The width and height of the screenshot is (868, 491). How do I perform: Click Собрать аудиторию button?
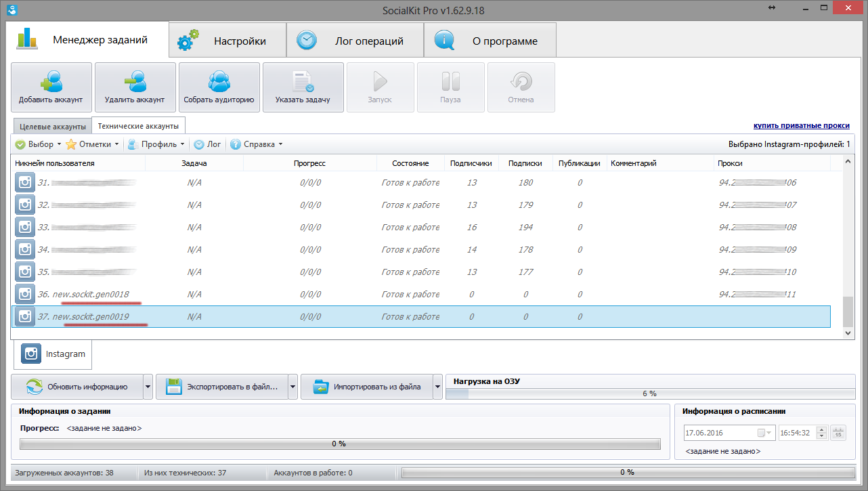point(219,87)
